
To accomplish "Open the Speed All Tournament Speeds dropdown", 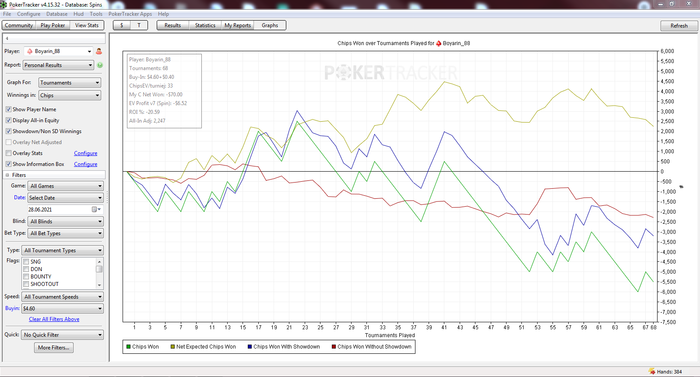I will pyautogui.click(x=62, y=297).
